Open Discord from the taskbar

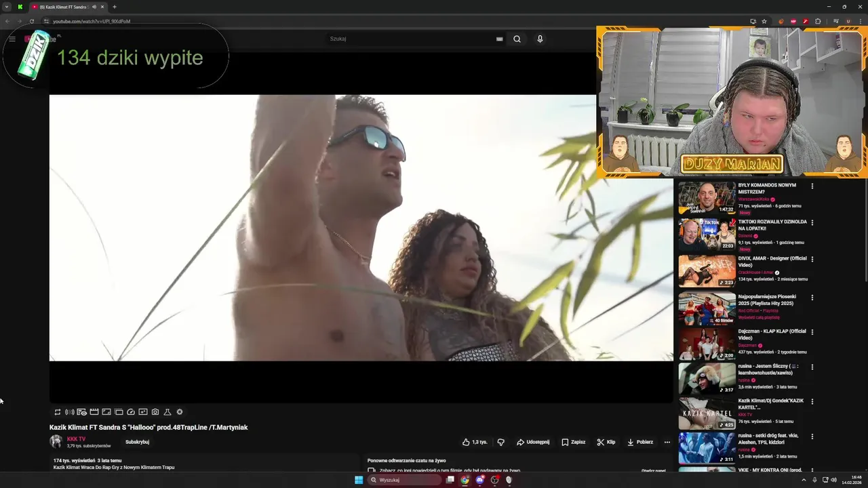[x=479, y=480]
